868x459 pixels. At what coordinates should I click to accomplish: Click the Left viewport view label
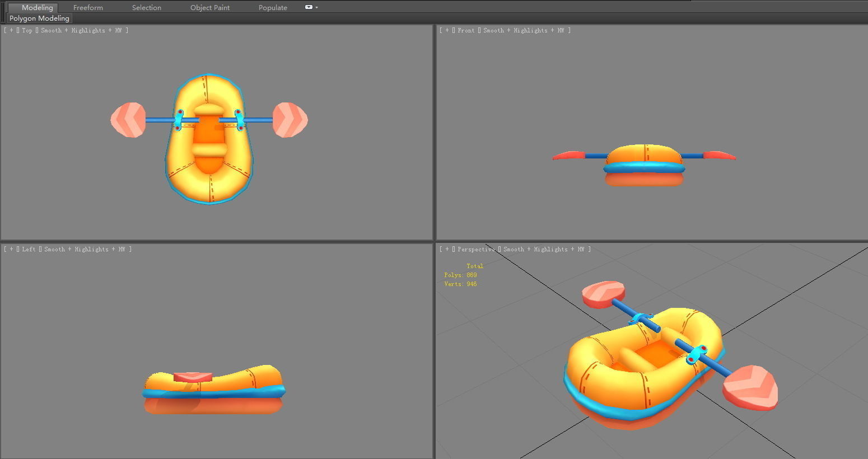(x=29, y=249)
